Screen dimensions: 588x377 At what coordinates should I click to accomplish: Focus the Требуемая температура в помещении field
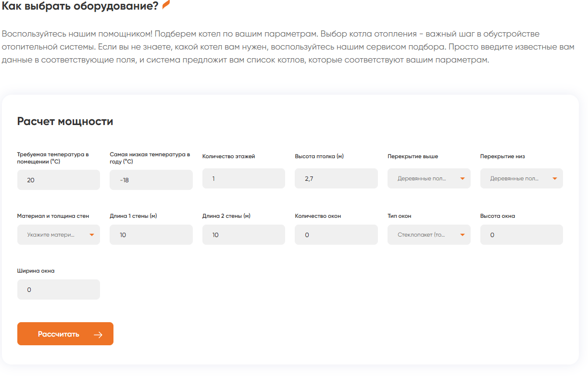point(59,180)
